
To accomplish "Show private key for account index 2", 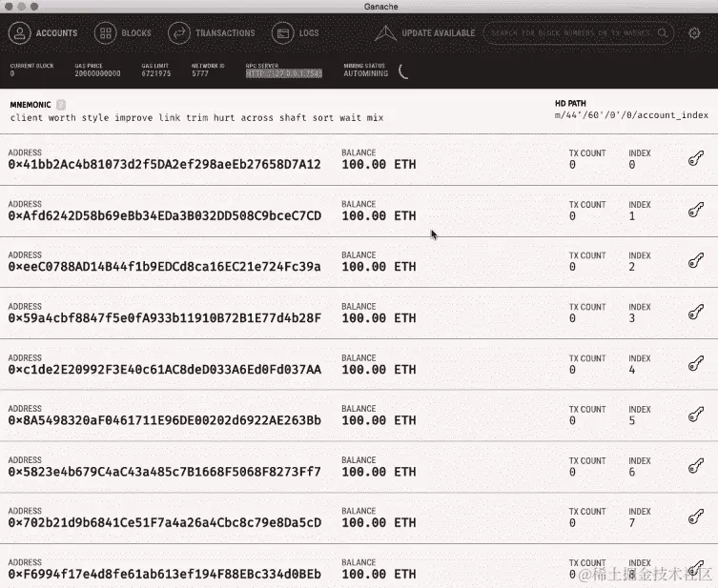I will 695,261.
